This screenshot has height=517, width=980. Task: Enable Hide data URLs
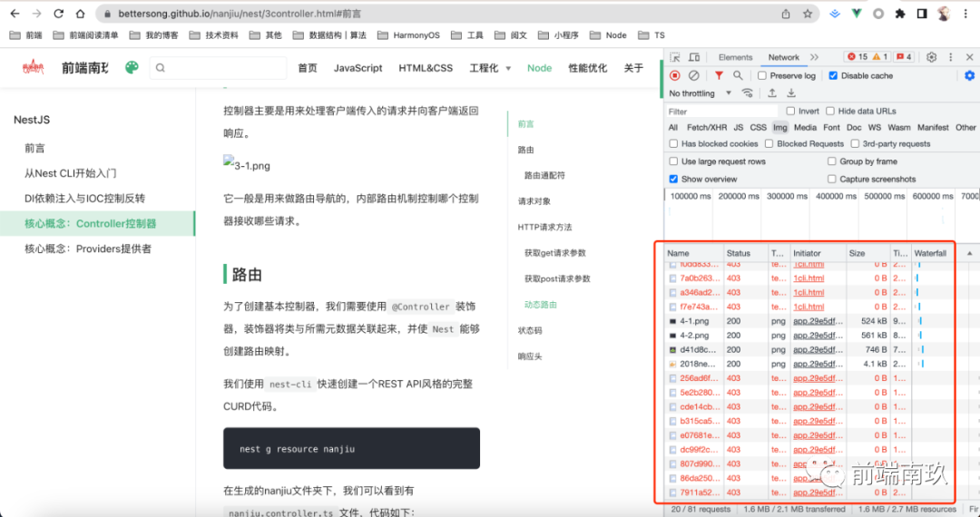click(830, 112)
